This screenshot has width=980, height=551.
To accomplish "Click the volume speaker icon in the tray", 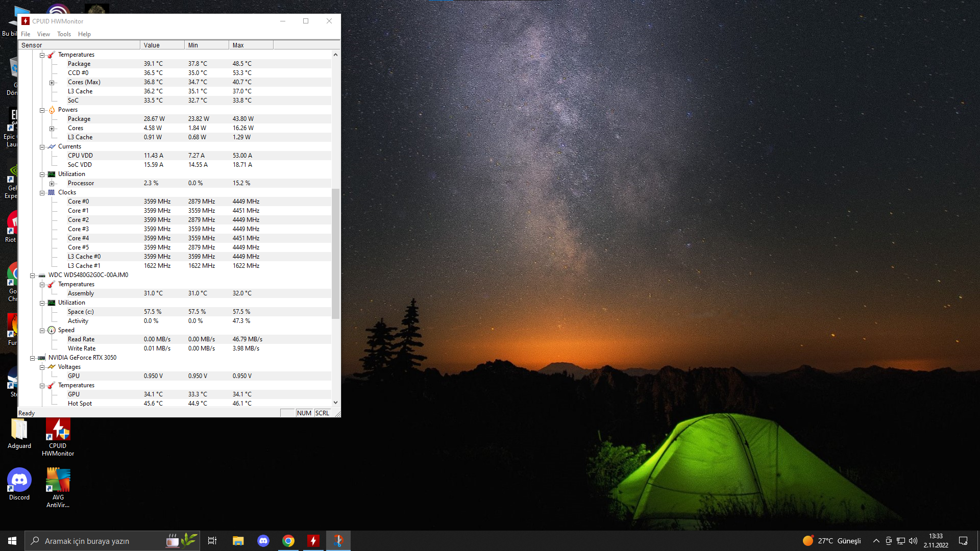I will (913, 541).
